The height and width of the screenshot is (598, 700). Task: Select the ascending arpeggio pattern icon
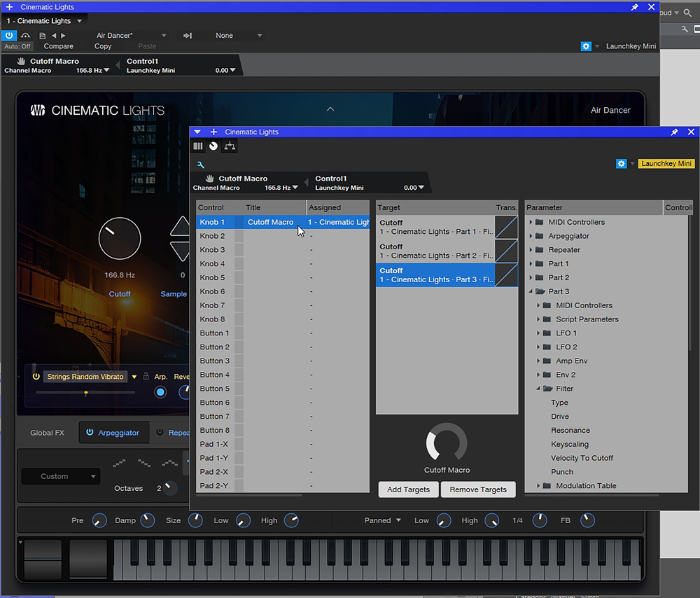click(119, 463)
